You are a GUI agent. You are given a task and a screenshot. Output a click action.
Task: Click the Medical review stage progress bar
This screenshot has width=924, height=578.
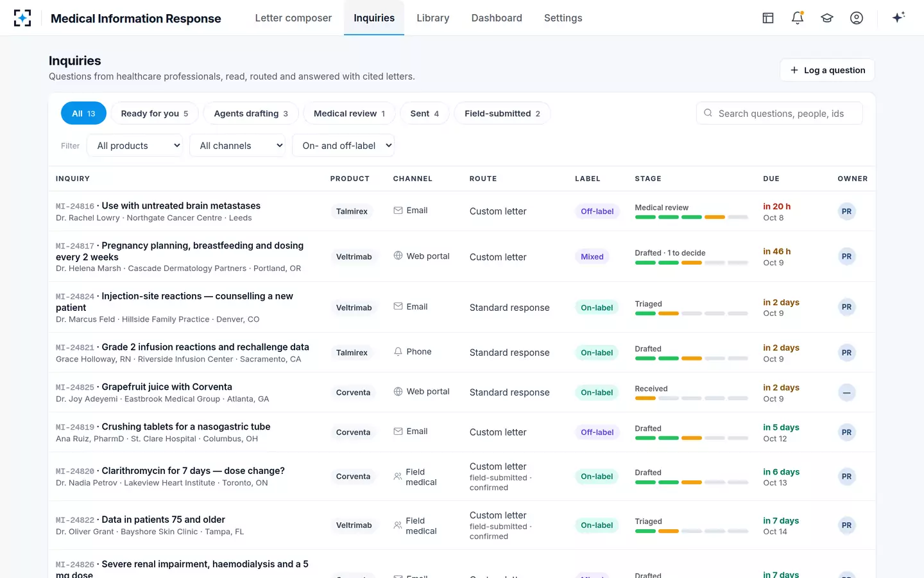(x=692, y=217)
